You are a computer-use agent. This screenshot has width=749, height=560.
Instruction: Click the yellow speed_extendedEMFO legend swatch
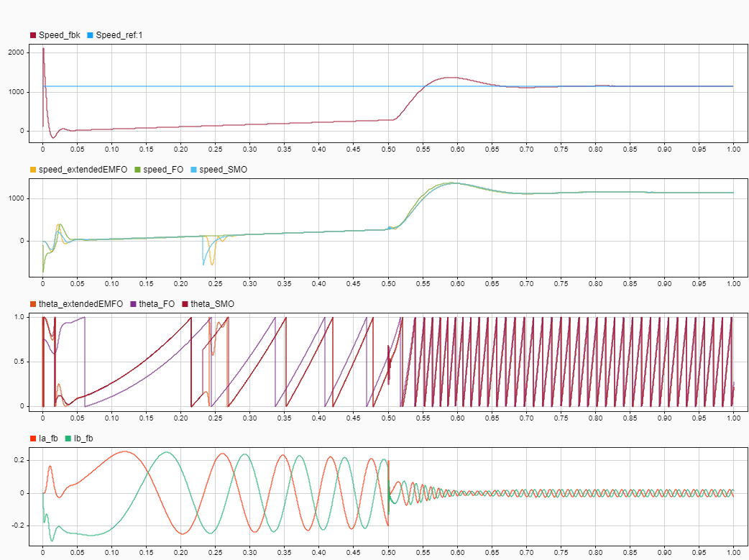pyautogui.click(x=33, y=169)
